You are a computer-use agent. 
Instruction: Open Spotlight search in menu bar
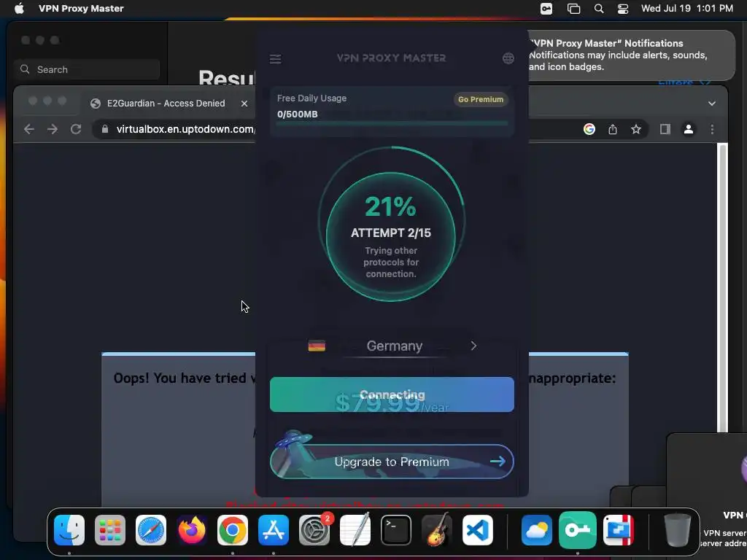[599, 9]
